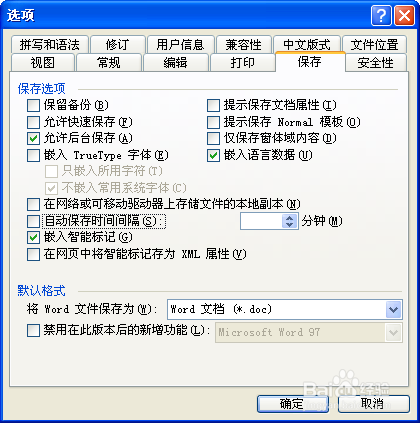
Task: Click the help question mark icon
Action: point(381,15)
